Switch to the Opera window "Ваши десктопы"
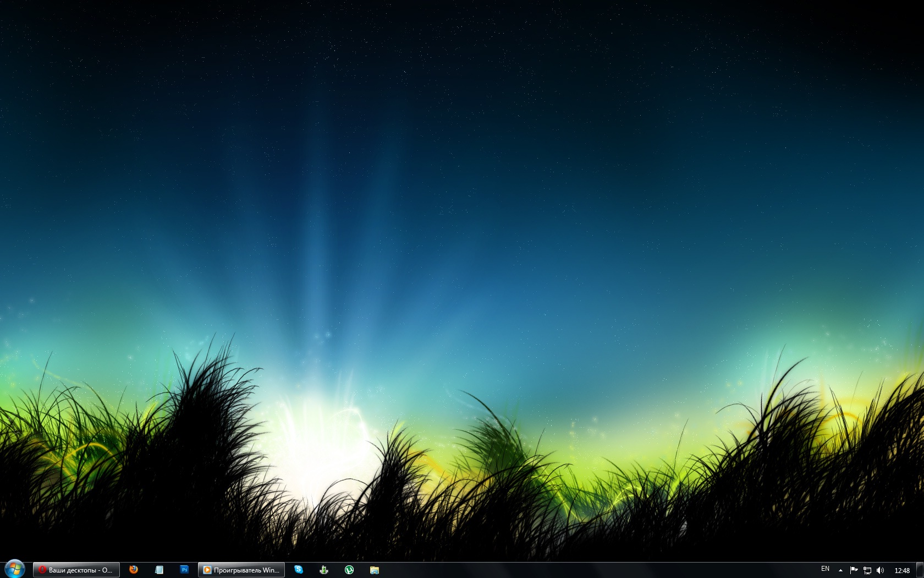 (76, 570)
